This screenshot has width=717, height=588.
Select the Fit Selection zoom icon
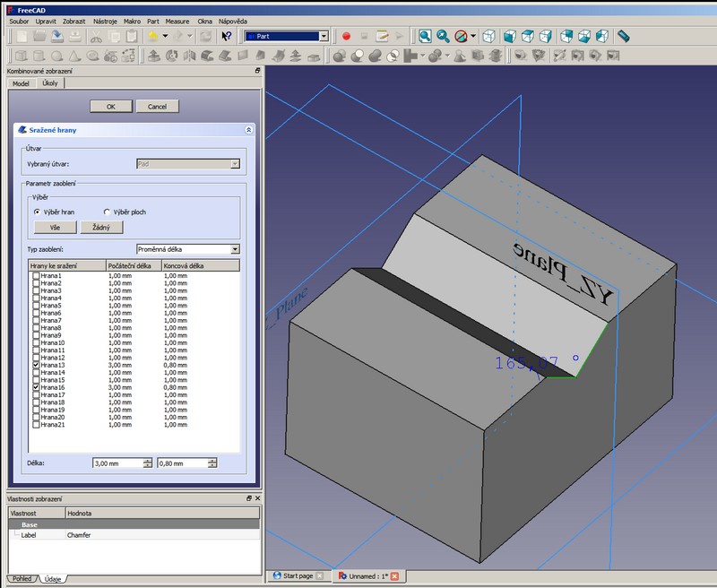443,37
